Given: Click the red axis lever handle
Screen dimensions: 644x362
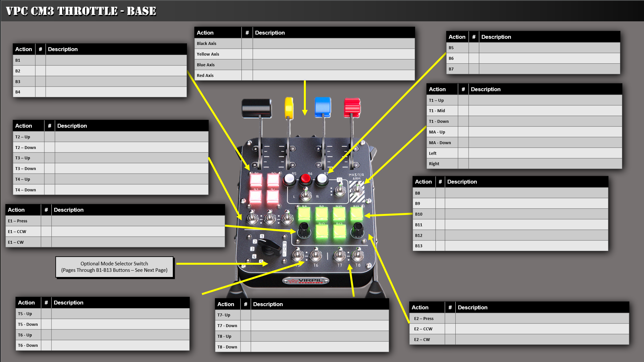Looking at the screenshot, I should click(x=352, y=108).
